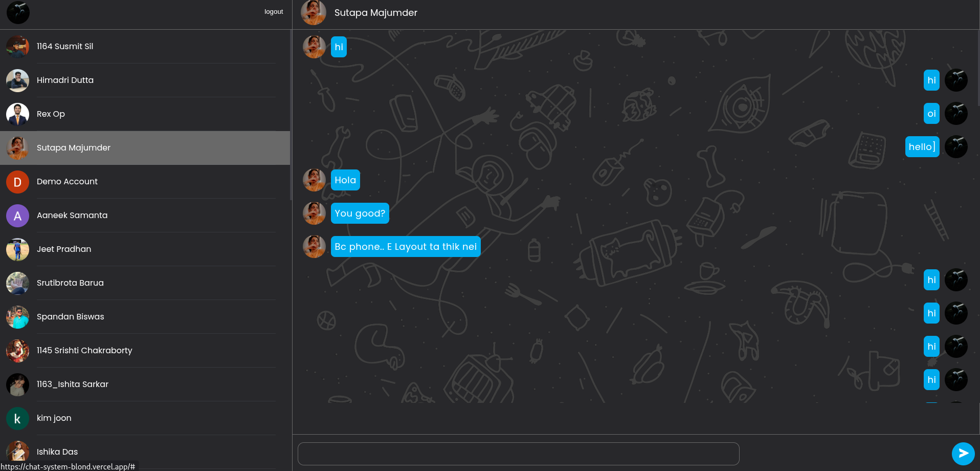Click your avatar beside the 'hello]' message
980x471 pixels.
[956, 147]
